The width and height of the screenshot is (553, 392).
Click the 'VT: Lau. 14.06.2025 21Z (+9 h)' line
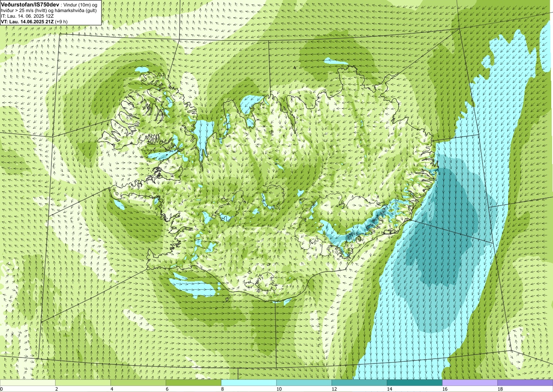coord(34,22)
